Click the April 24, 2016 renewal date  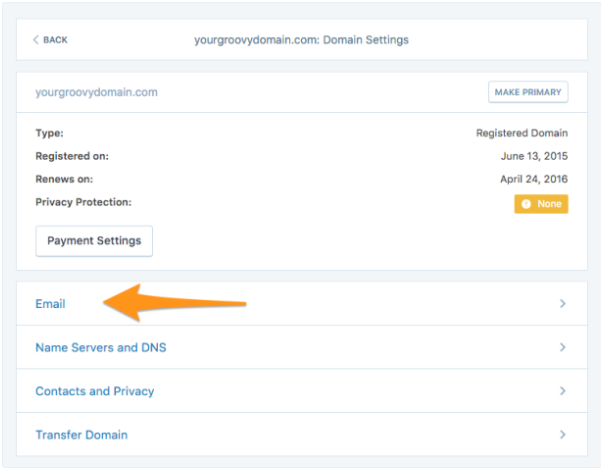click(x=534, y=179)
